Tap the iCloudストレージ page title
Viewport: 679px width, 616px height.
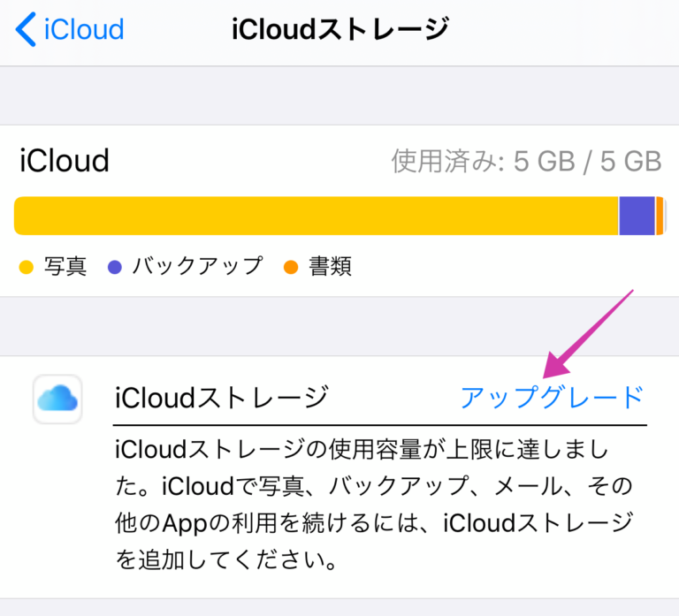[x=339, y=30]
